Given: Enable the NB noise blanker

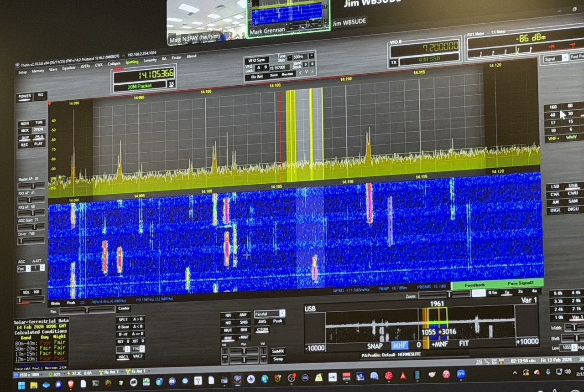Looking at the screenshot, I should [228, 322].
